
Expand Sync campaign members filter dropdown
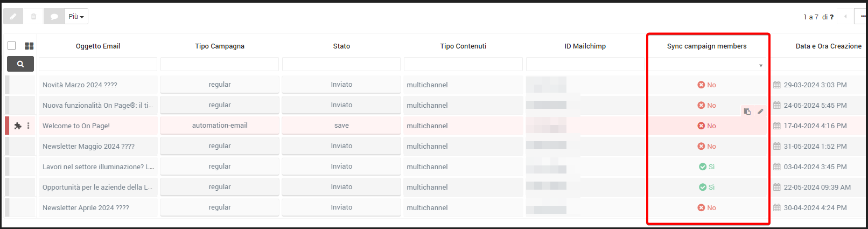706,65
